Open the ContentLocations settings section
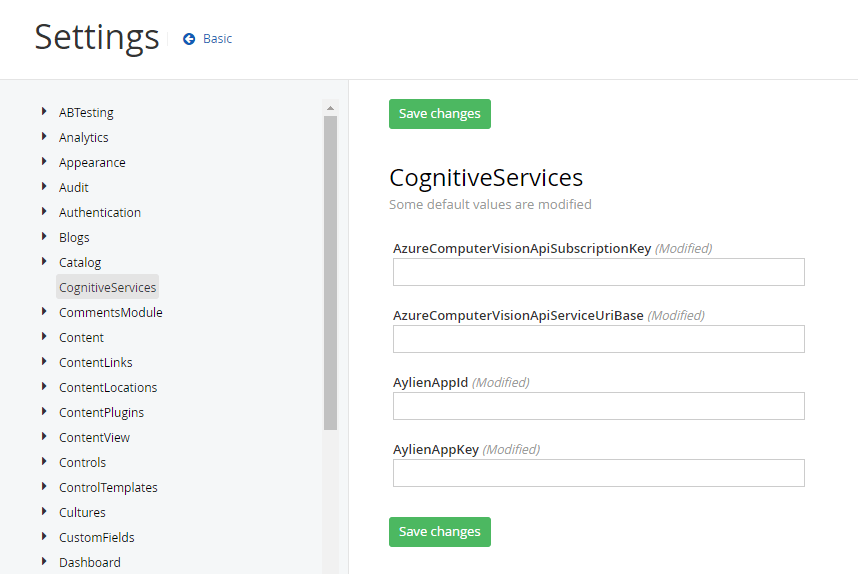This screenshot has width=858, height=574. (107, 388)
